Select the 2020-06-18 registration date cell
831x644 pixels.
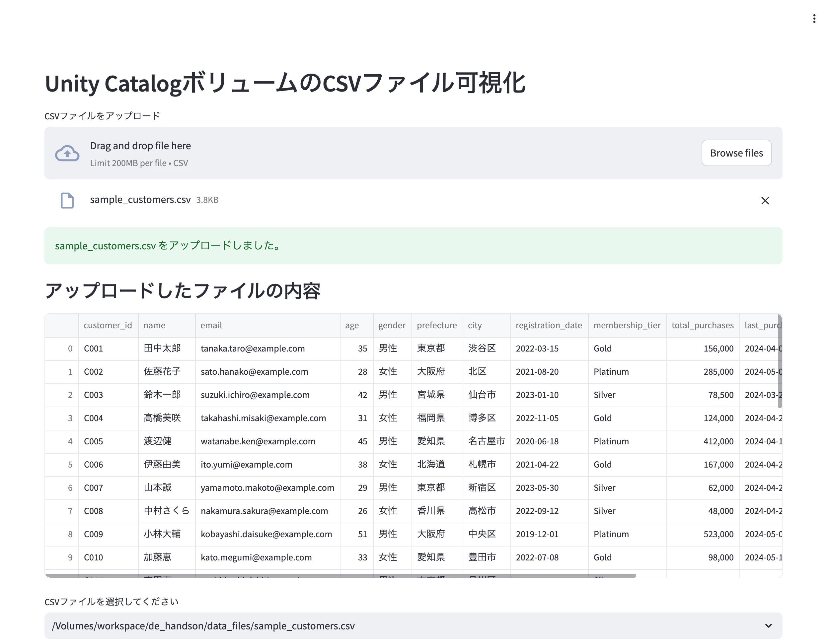[550, 441]
